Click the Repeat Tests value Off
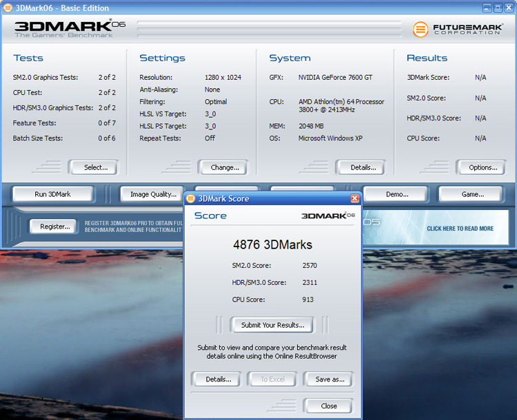 tap(210, 138)
